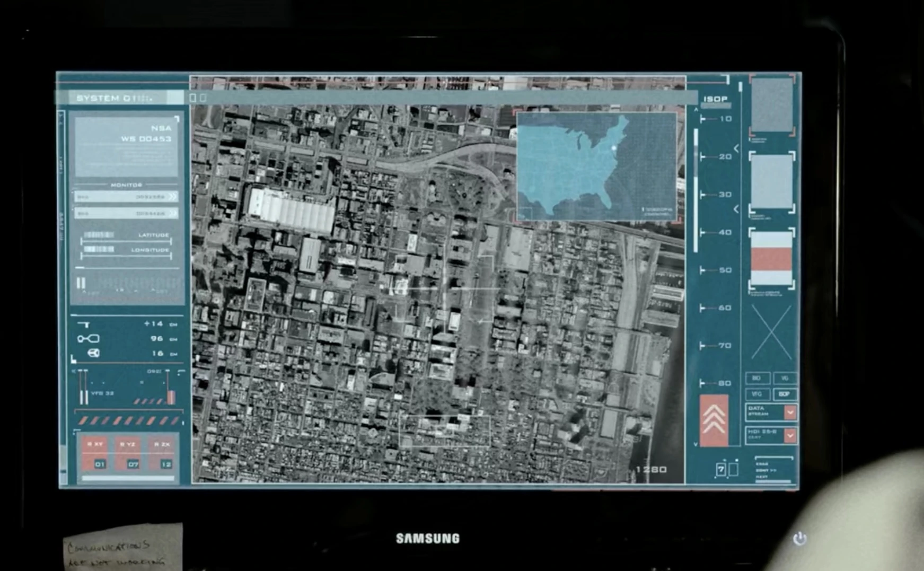Click the United States inset map

[x=596, y=166]
